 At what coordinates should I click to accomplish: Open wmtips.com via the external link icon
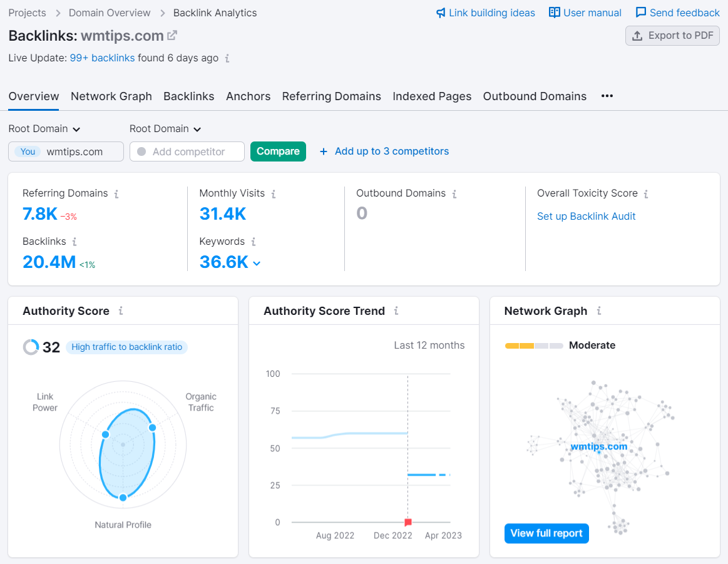[x=173, y=35]
